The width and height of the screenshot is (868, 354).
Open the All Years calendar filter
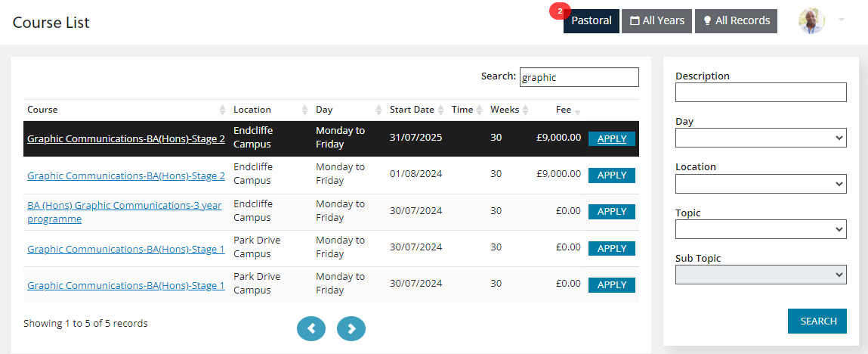(656, 21)
